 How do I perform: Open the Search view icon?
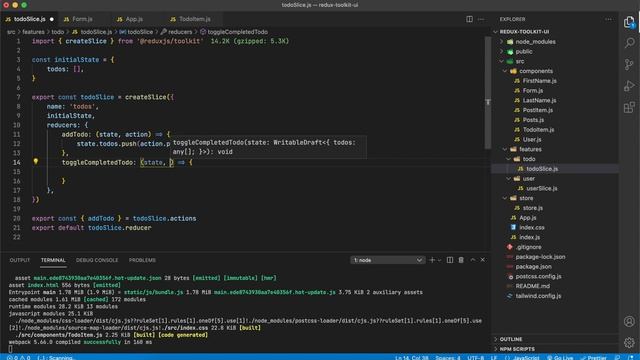coord(629,43)
